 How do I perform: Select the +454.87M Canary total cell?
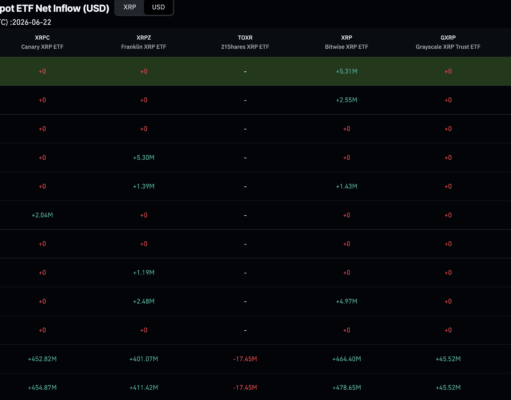[42, 388]
